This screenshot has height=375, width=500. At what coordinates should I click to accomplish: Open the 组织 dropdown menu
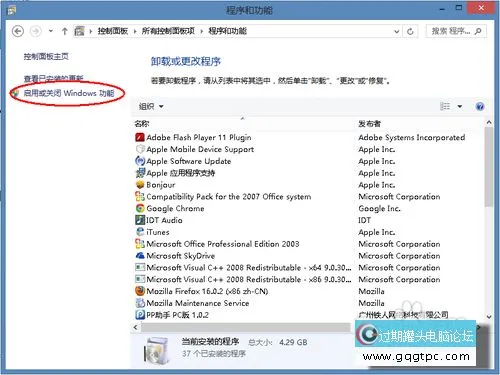click(151, 106)
